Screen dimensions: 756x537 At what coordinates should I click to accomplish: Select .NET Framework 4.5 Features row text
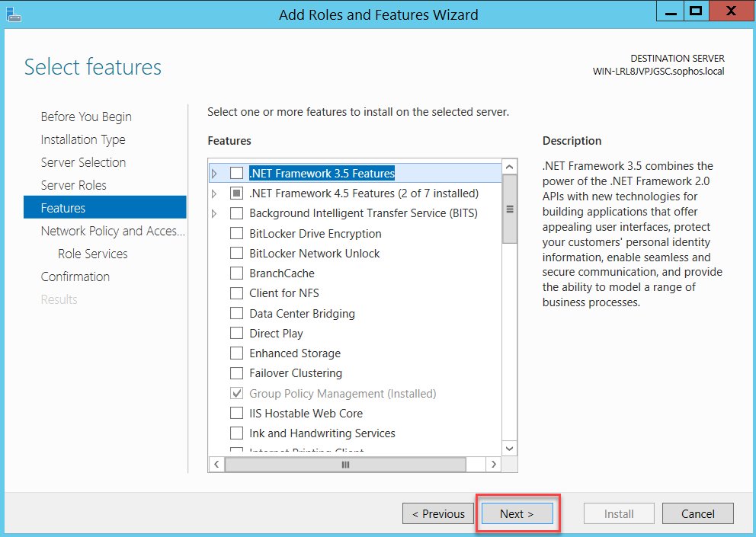(x=364, y=193)
